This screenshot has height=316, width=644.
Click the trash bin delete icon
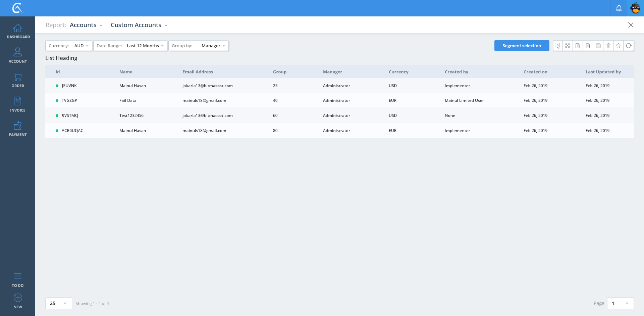click(x=608, y=46)
